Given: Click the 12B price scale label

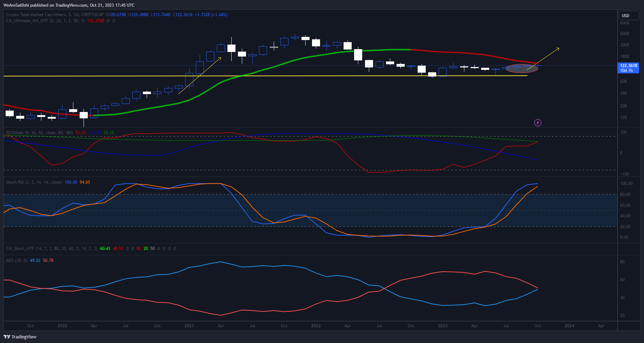Looking at the screenshot, I should (624, 118).
